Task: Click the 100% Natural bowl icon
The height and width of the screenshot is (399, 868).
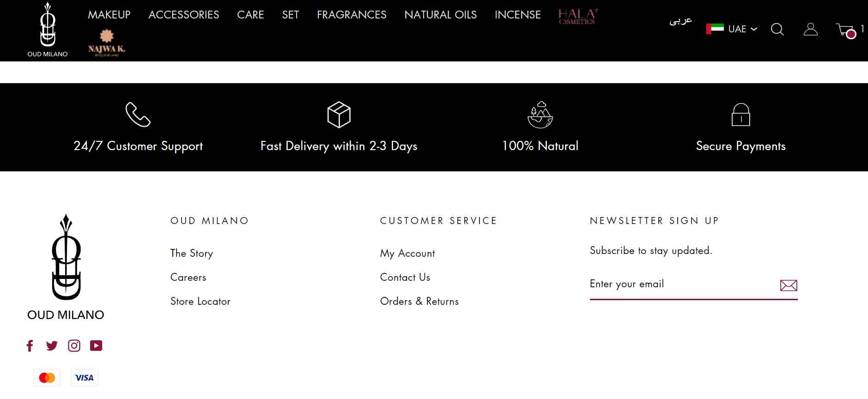Action: (540, 115)
